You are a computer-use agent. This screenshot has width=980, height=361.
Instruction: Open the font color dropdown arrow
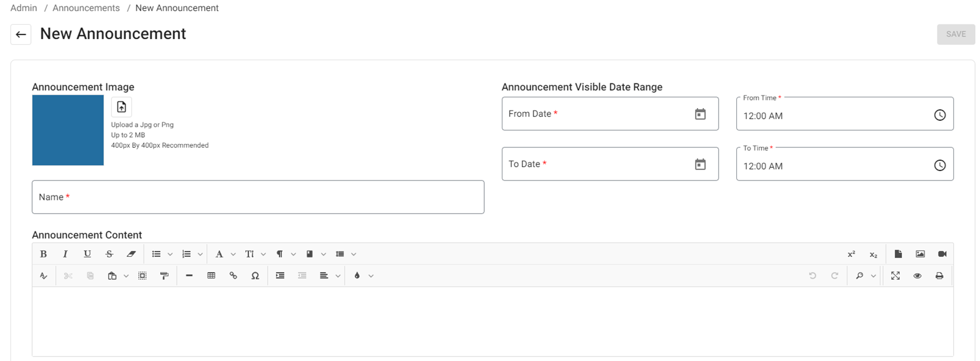[x=371, y=276]
